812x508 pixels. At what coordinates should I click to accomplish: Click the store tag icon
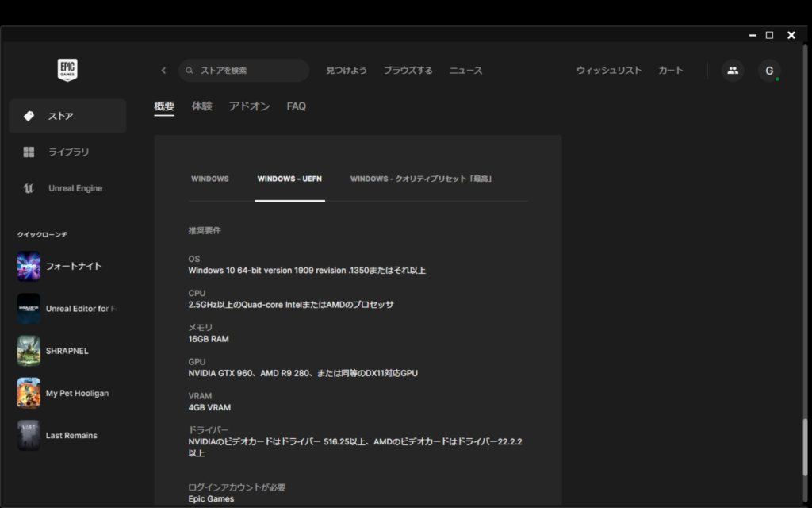tap(29, 116)
